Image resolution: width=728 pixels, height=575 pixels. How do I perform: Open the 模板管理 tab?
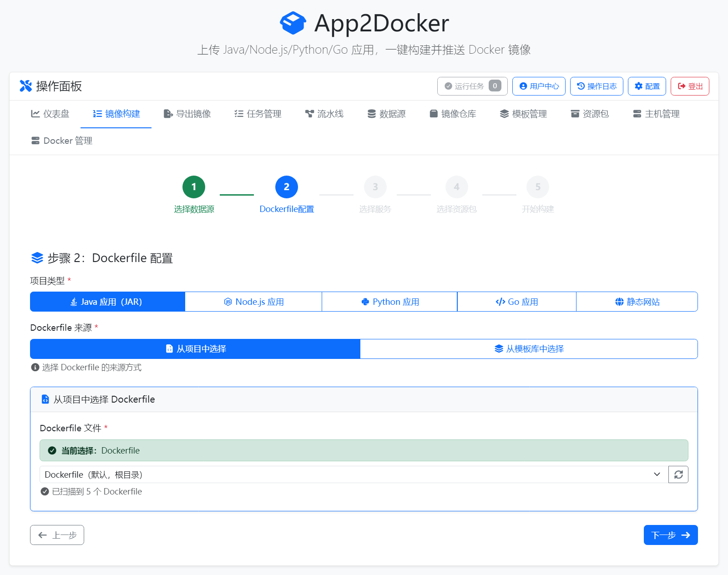click(523, 114)
